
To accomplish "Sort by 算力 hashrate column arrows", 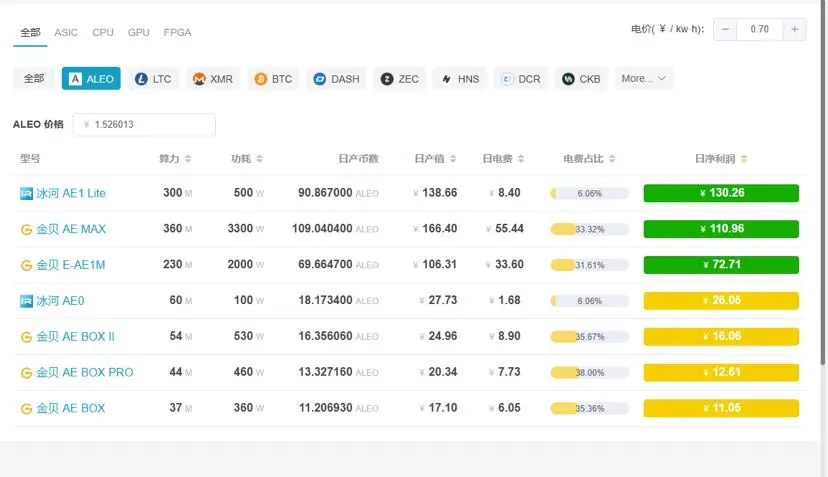I will pyautogui.click(x=188, y=159).
